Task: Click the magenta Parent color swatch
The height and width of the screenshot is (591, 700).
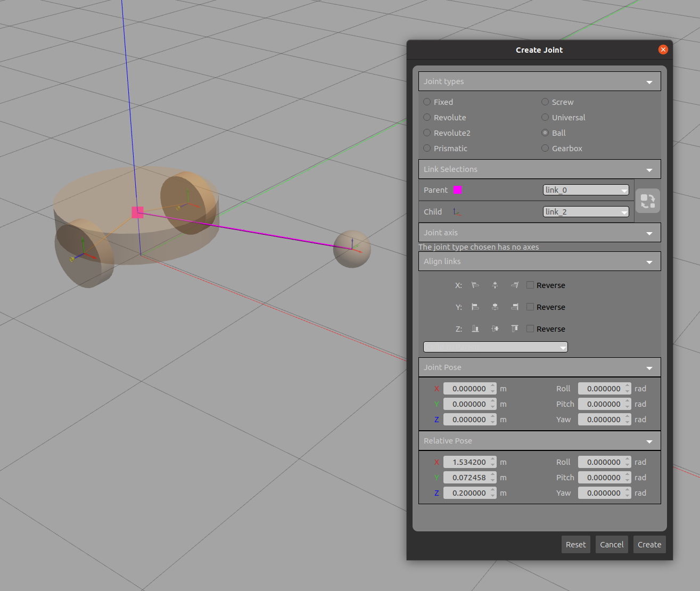Action: 457,190
